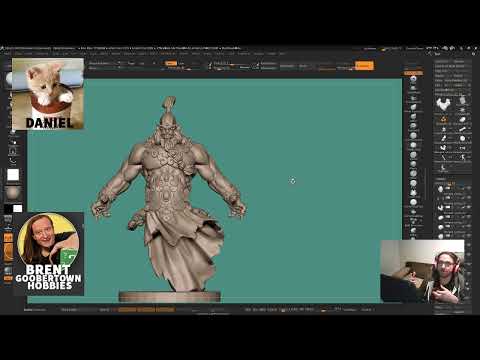Select the orange-highlighted tool icon in Tool palette
Screen dimensions: 480x360
[443, 119]
